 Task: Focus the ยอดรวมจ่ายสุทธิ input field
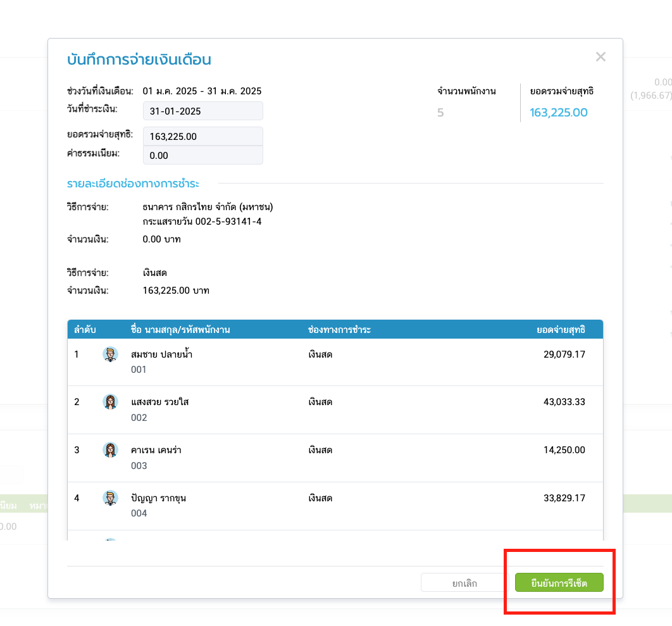pos(202,136)
